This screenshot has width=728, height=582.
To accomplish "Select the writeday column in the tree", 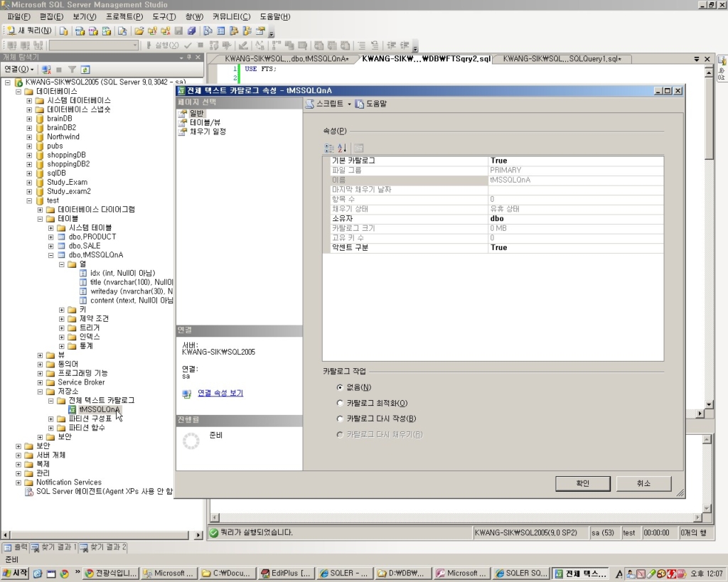I will pyautogui.click(x=132, y=291).
